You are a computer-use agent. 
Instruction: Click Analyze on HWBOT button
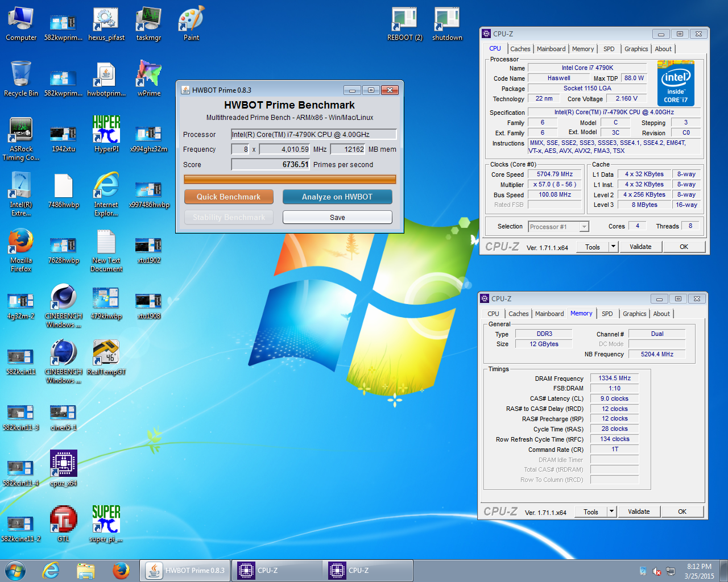337,197
